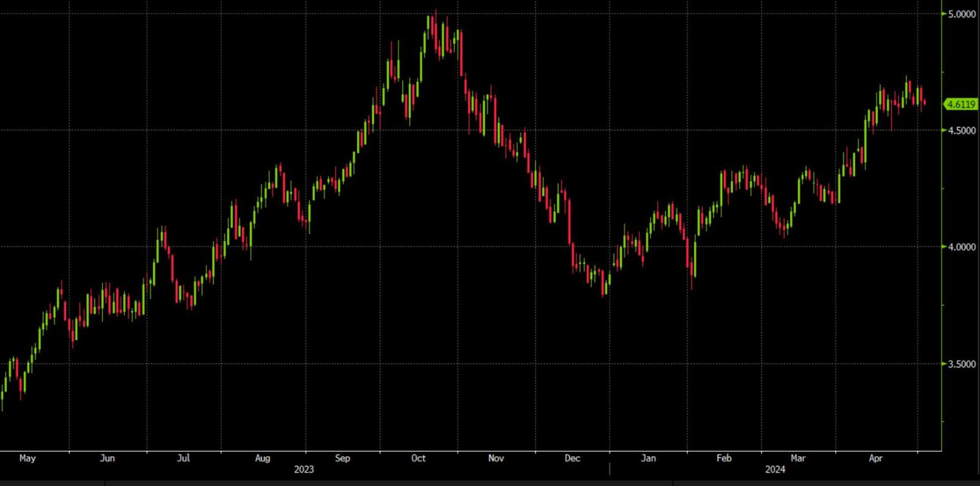Select the Mar label on time axis
Screen dimensions: 980x486
click(x=798, y=458)
